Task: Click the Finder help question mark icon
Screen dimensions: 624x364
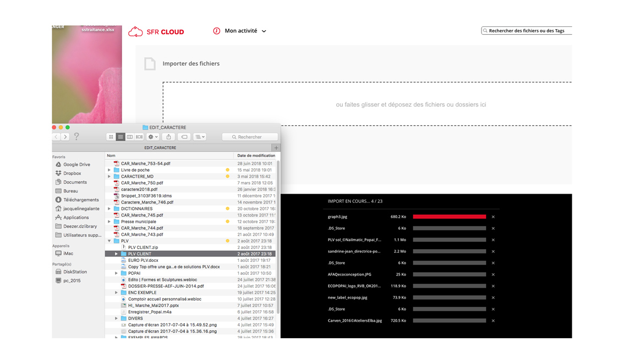Action: [76, 136]
